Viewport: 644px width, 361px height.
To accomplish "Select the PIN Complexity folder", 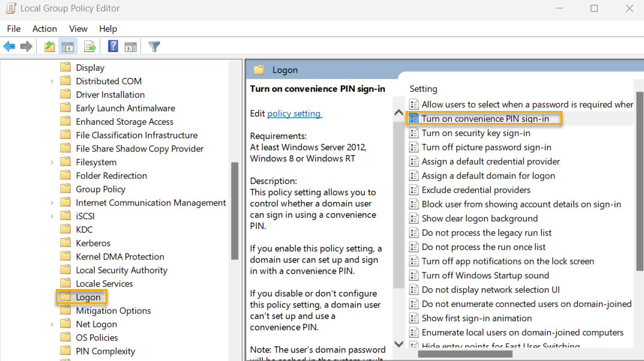I will 105,351.
